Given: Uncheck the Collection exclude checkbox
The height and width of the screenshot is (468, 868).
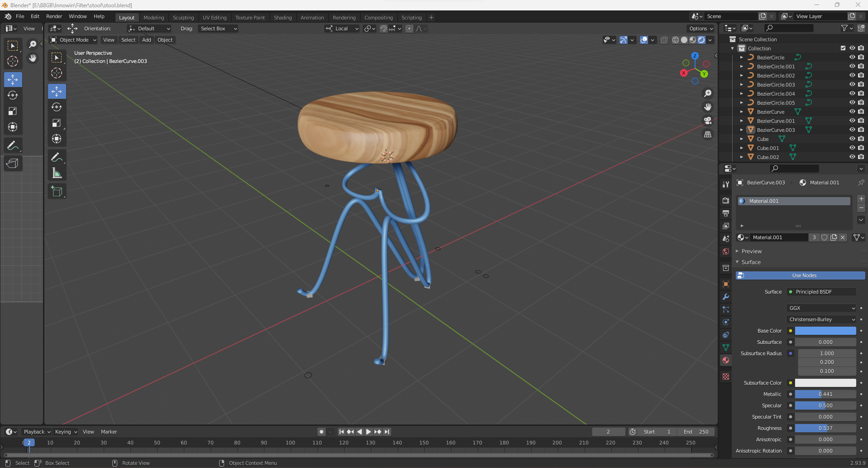Looking at the screenshot, I should coord(843,48).
